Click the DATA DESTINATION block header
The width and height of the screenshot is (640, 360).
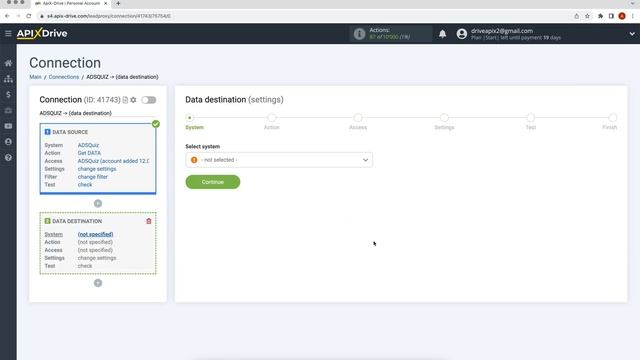(x=77, y=221)
